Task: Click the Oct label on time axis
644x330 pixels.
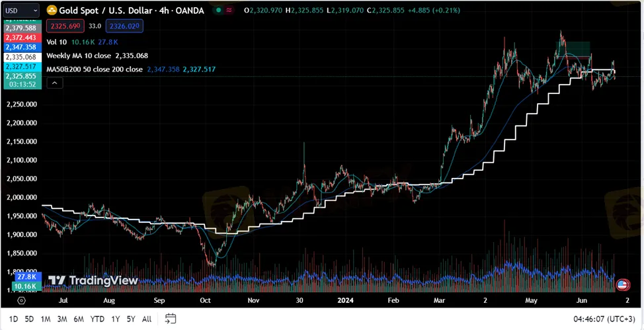Action: [x=205, y=300]
